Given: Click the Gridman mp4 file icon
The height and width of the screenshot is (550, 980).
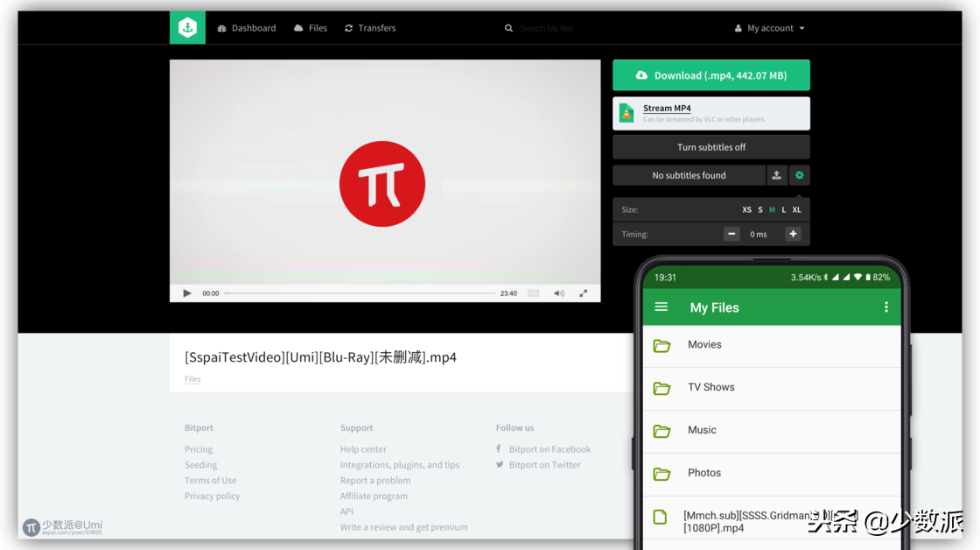Looking at the screenshot, I should 660,517.
